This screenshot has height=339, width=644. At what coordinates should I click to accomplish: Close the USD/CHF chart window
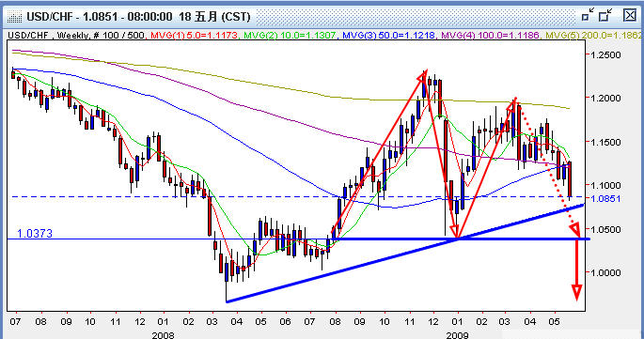630,15
